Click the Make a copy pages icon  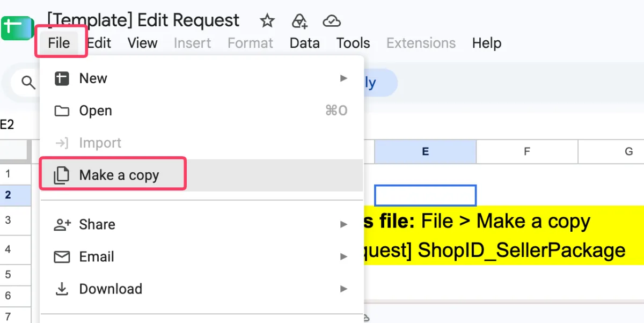[62, 175]
